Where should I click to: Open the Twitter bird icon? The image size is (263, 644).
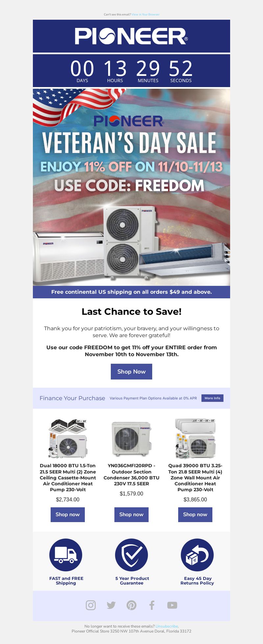(111, 605)
